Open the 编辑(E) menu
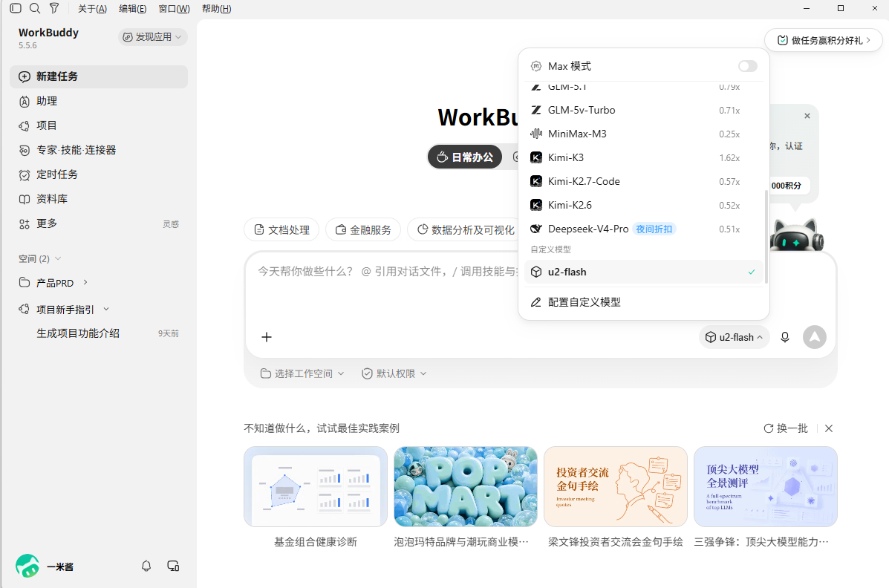The image size is (889, 588). pos(133,8)
